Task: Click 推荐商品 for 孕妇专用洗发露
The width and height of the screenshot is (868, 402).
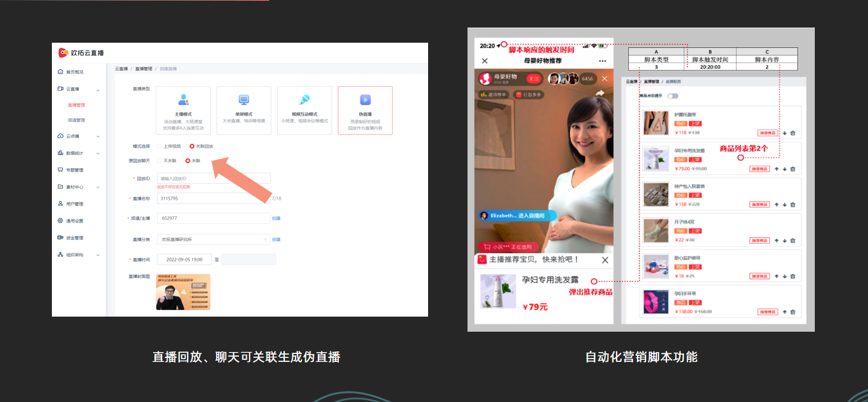Action: (760, 169)
